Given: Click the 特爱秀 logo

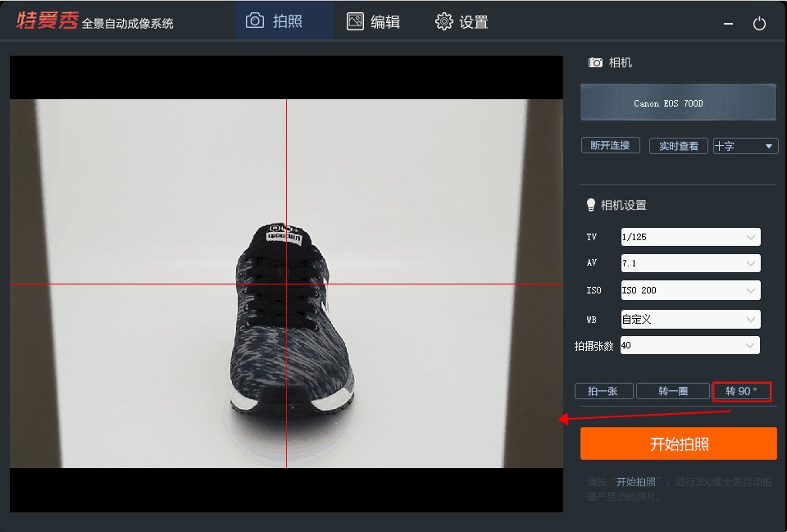Looking at the screenshot, I should tap(48, 20).
